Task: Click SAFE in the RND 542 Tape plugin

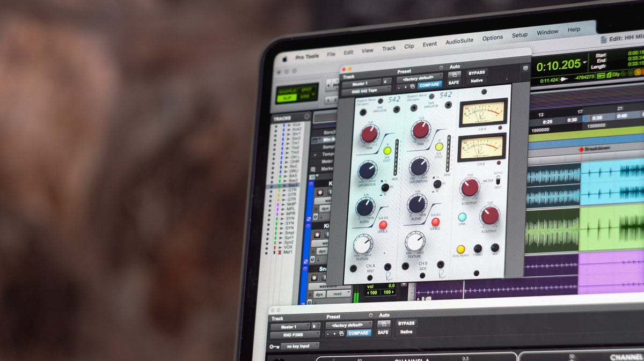Action: (454, 83)
